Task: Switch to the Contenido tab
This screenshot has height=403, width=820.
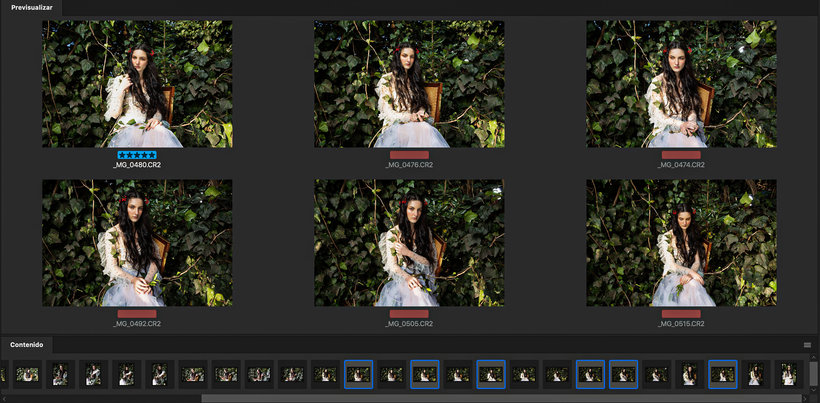Action: click(x=27, y=345)
